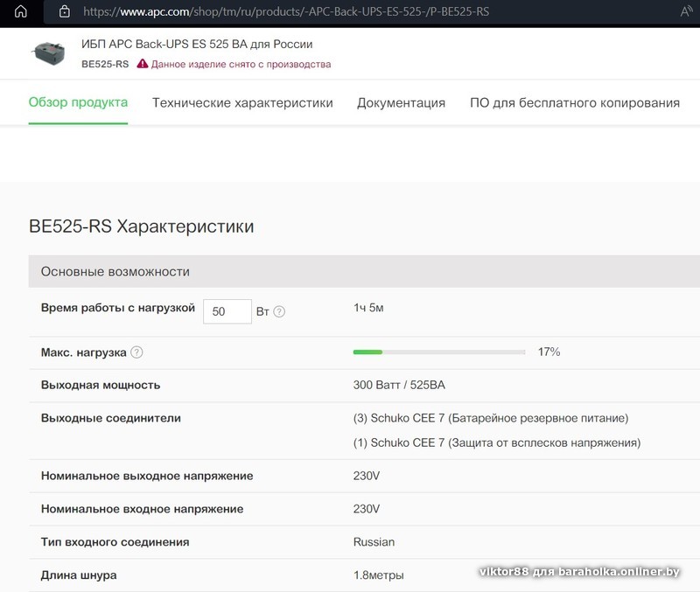Click the Russian input connection value
The width and height of the screenshot is (700, 592).
point(374,542)
